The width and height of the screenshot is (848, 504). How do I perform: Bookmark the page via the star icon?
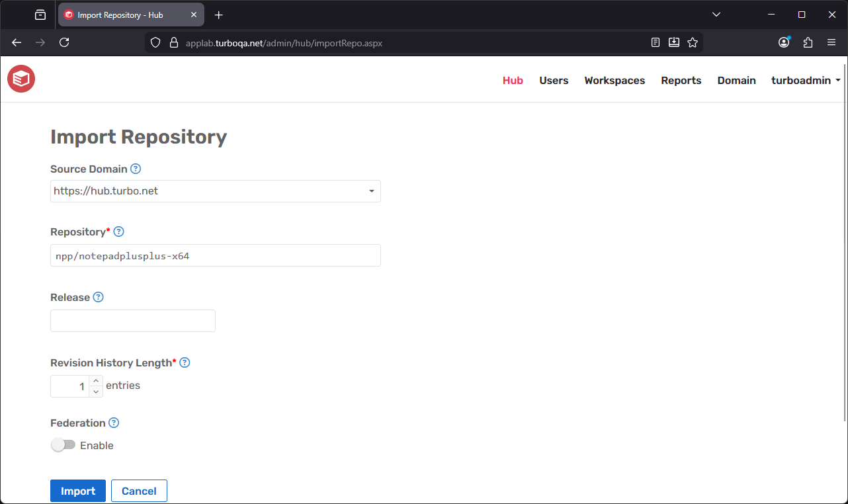coord(693,42)
